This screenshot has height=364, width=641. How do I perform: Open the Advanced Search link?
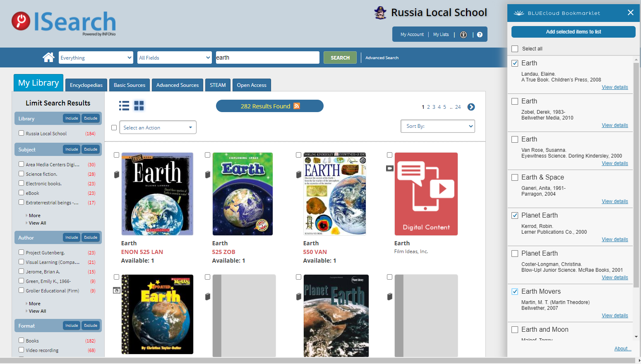coord(382,58)
